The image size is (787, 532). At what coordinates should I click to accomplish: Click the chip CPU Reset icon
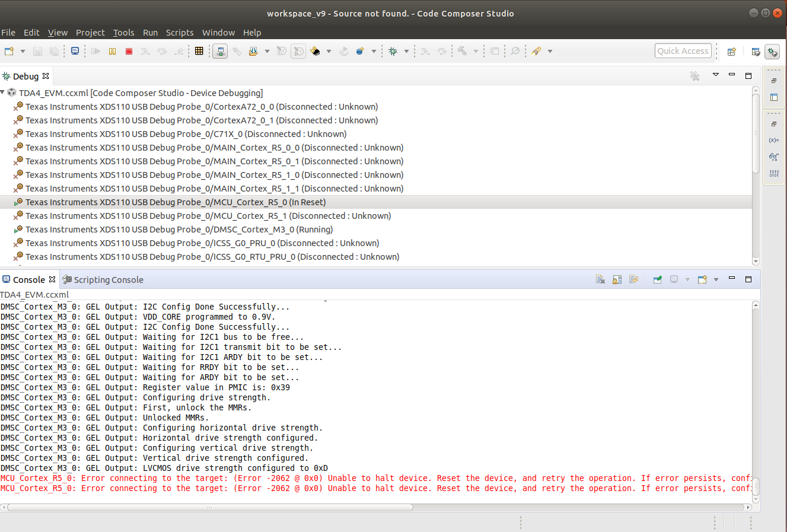[315, 52]
